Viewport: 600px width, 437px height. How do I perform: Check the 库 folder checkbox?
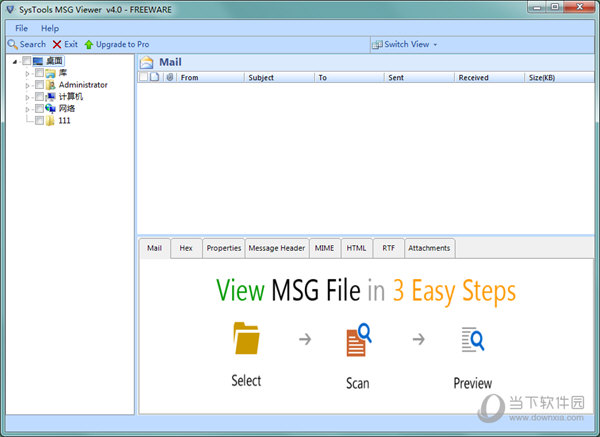tap(39, 73)
